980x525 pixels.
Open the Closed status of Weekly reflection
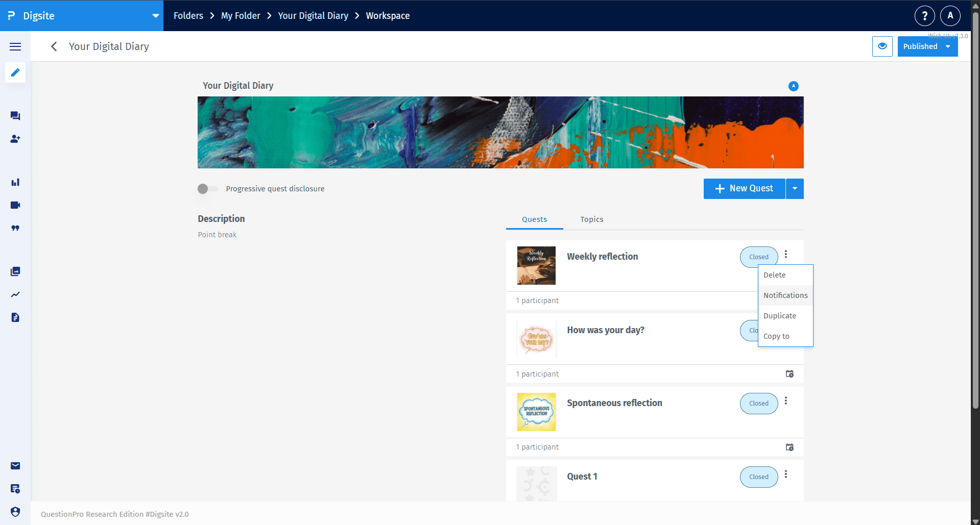tap(759, 257)
